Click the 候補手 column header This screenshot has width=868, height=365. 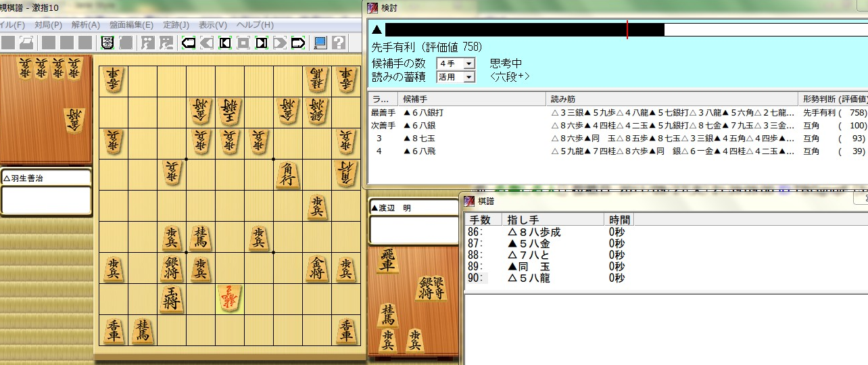tap(471, 99)
